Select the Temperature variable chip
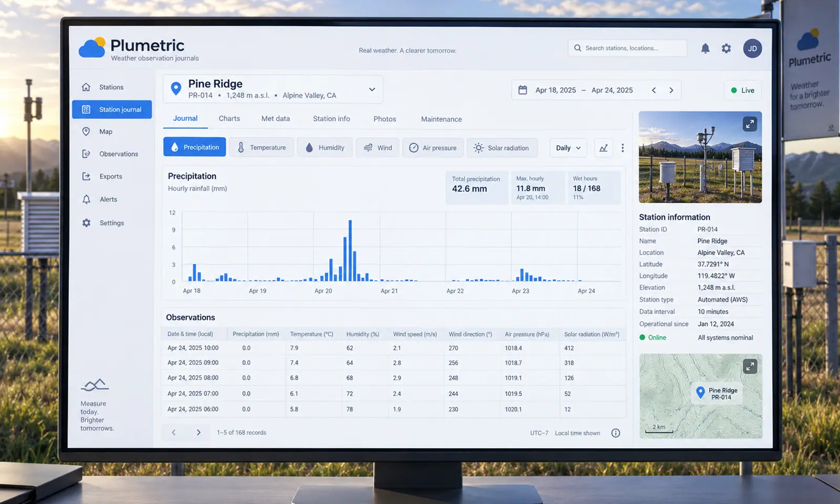This screenshot has height=504, width=840. click(x=261, y=148)
